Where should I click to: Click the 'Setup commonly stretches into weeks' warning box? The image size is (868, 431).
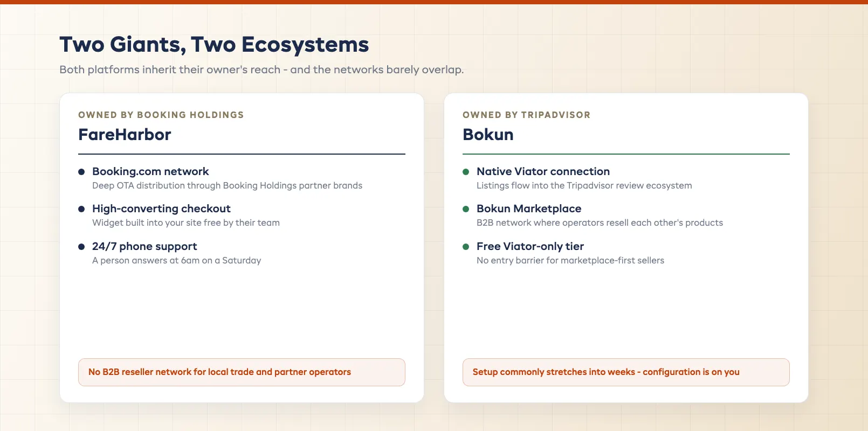[626, 372]
